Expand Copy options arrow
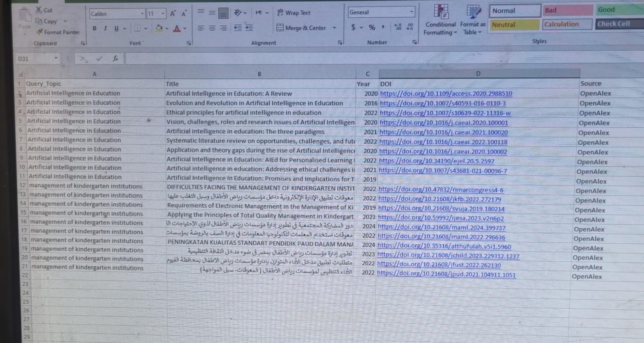Image resolution: width=644 pixels, height=343 pixels. click(65, 21)
